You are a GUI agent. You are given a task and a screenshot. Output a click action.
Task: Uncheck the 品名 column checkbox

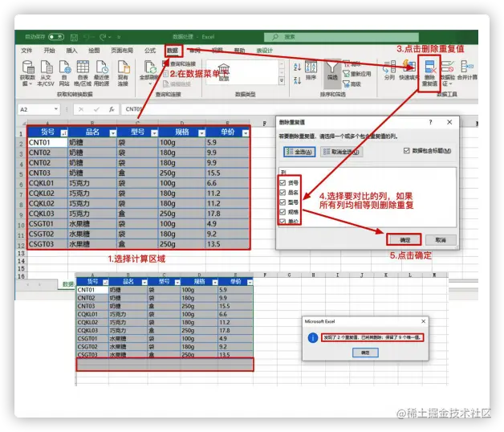[x=282, y=193]
